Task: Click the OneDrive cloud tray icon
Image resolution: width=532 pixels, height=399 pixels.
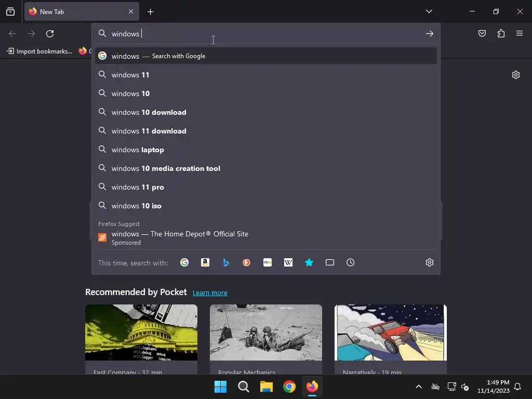Action: click(x=435, y=387)
